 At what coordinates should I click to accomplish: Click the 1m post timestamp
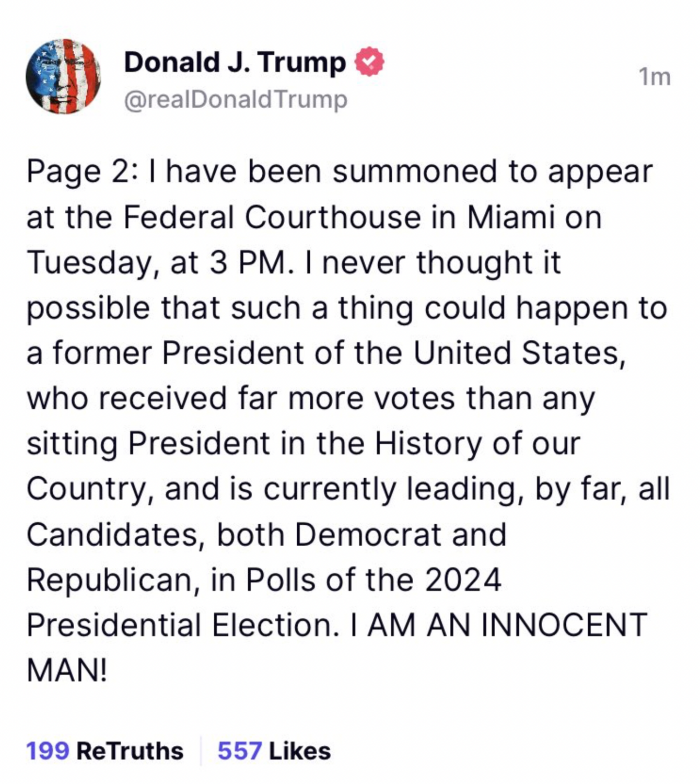click(x=654, y=77)
